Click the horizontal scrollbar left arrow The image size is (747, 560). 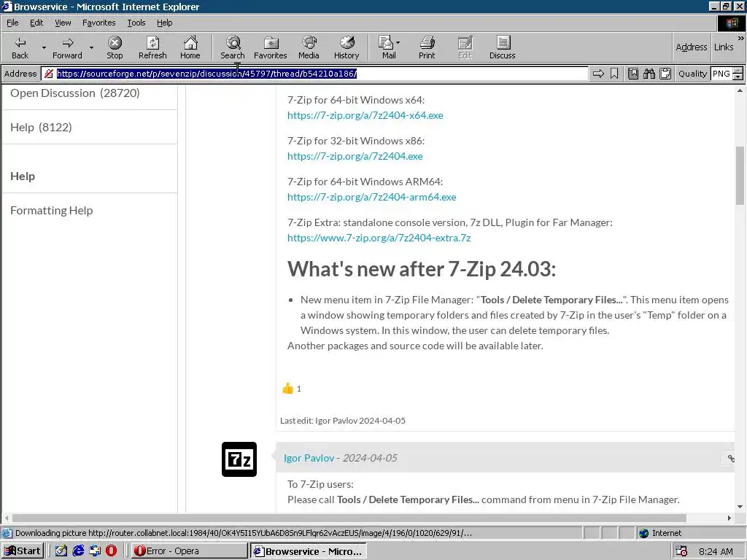tap(7, 518)
